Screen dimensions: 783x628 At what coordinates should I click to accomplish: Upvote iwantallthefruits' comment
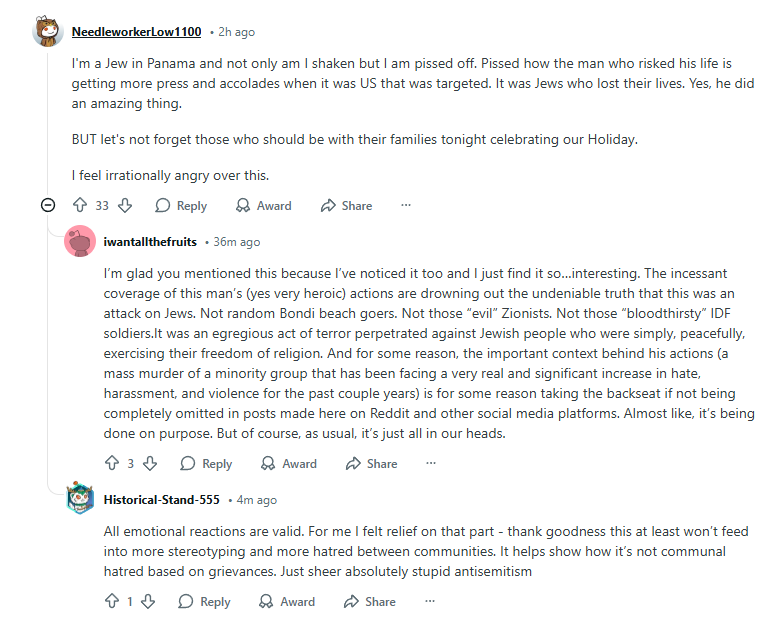tap(112, 463)
